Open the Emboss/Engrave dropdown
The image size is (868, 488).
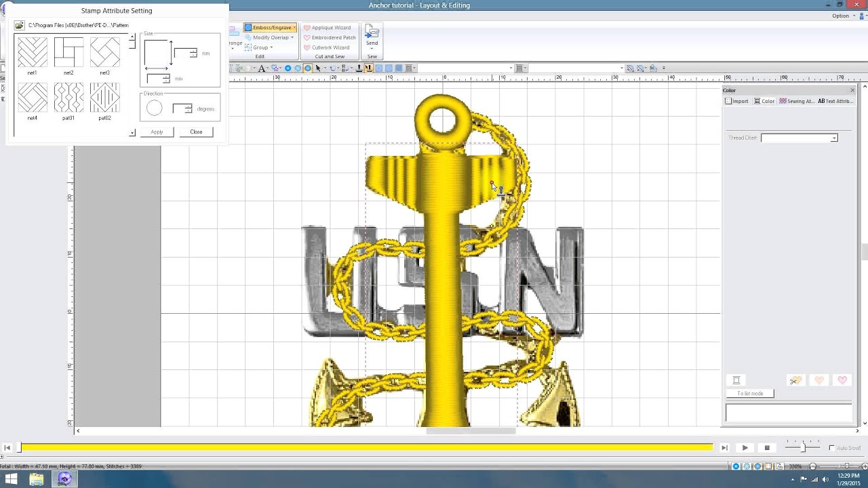tap(271, 28)
